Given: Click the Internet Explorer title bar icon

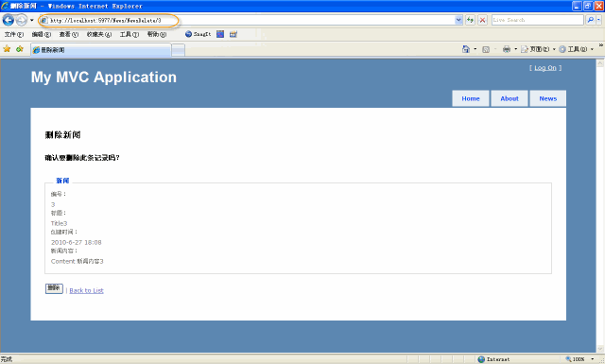Looking at the screenshot, I should pyautogui.click(x=5, y=6).
